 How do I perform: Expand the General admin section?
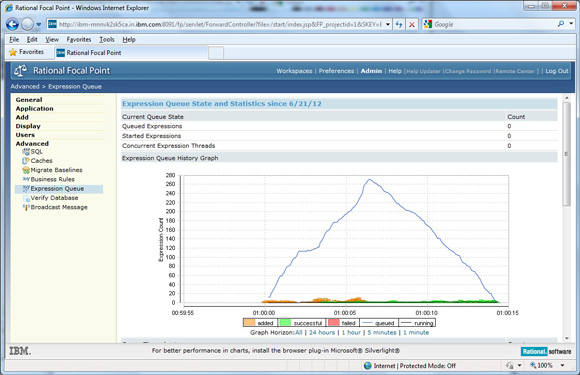[29, 100]
